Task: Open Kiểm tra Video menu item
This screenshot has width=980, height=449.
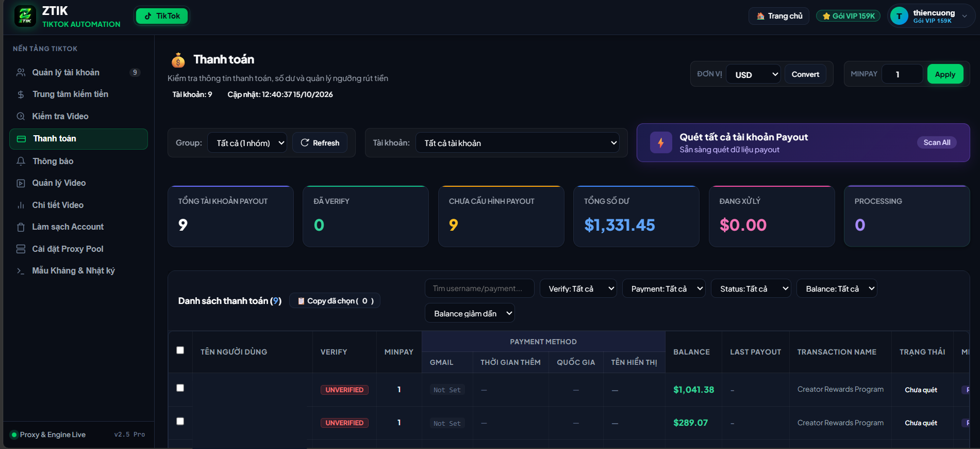Action: click(x=78, y=117)
